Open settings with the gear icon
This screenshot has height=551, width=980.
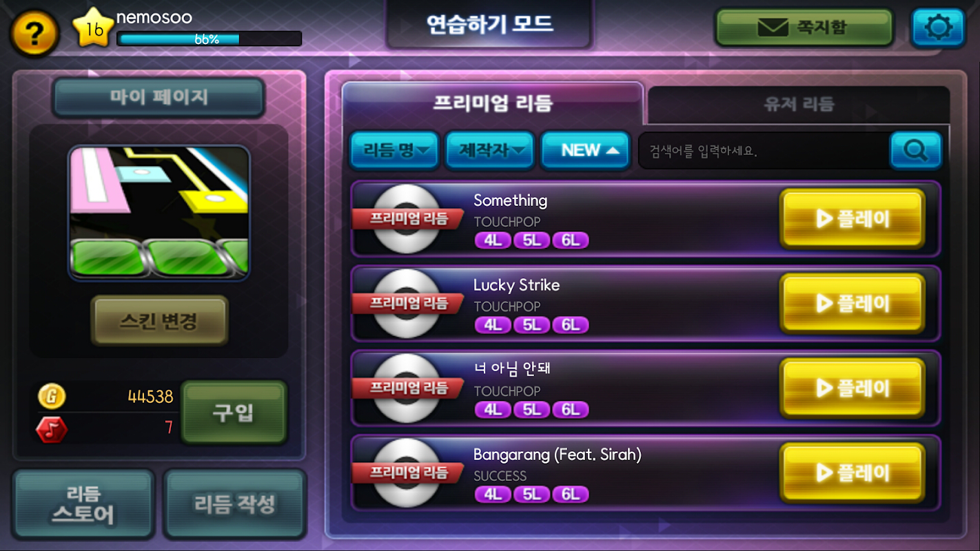[x=938, y=28]
